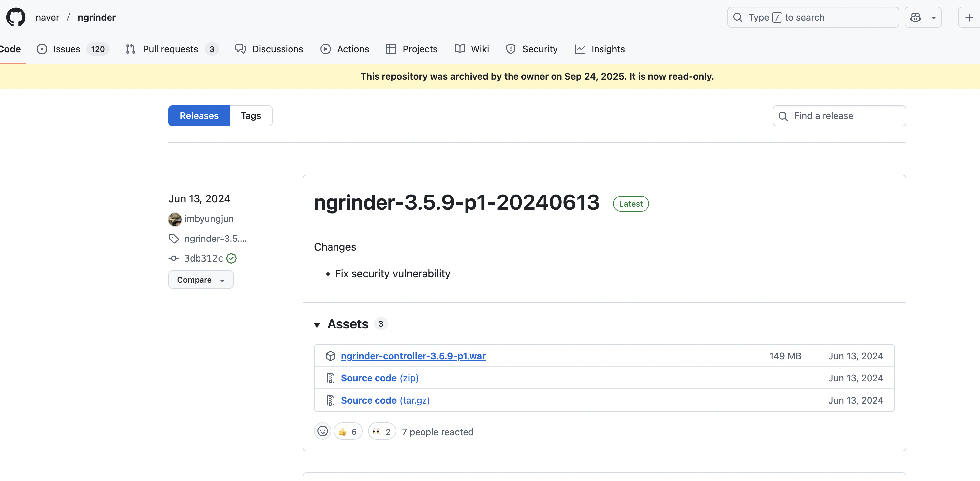Click the war package cube icon

330,356
